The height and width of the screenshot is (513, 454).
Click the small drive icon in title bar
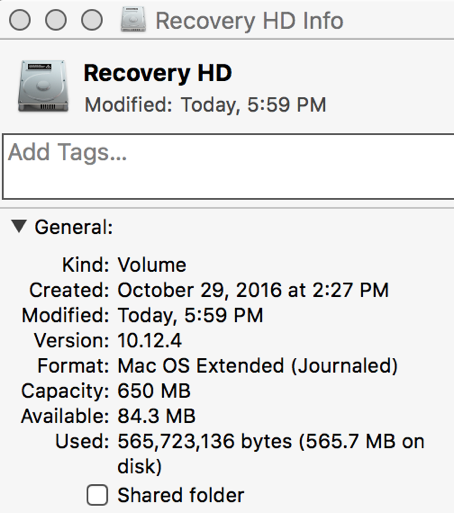133,20
